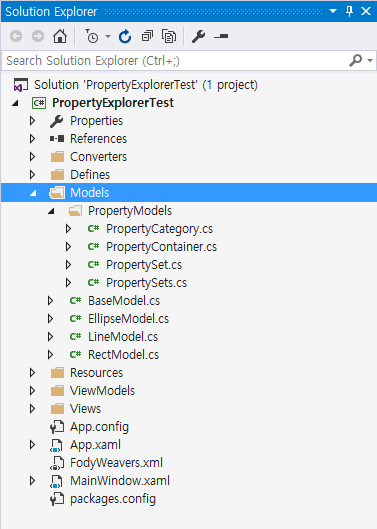Viewport: 377px width, 529px height.
Task: Collapse the PropertyModels folder
Action: pyautogui.click(x=51, y=211)
